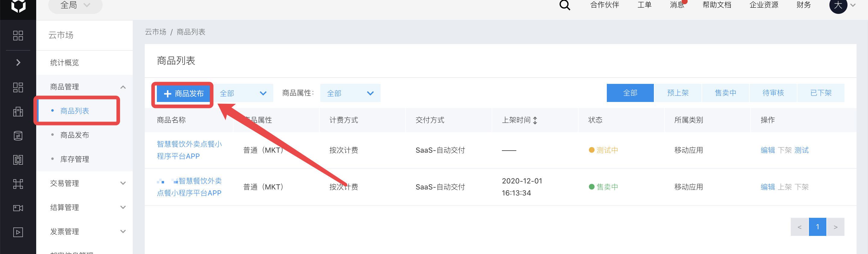Click 编辑 for the 测试中 product
Viewport: 868px width, 254px height.
coord(768,150)
